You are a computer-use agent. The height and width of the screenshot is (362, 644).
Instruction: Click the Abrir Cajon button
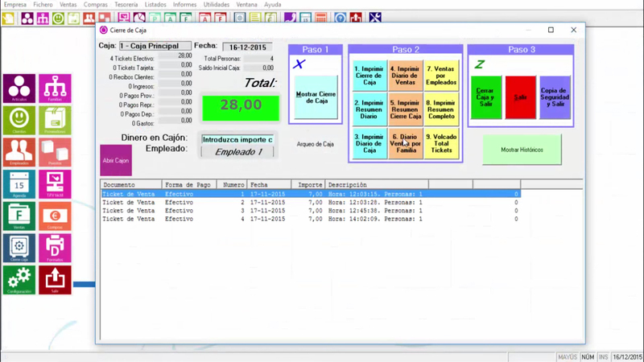pos(116,160)
